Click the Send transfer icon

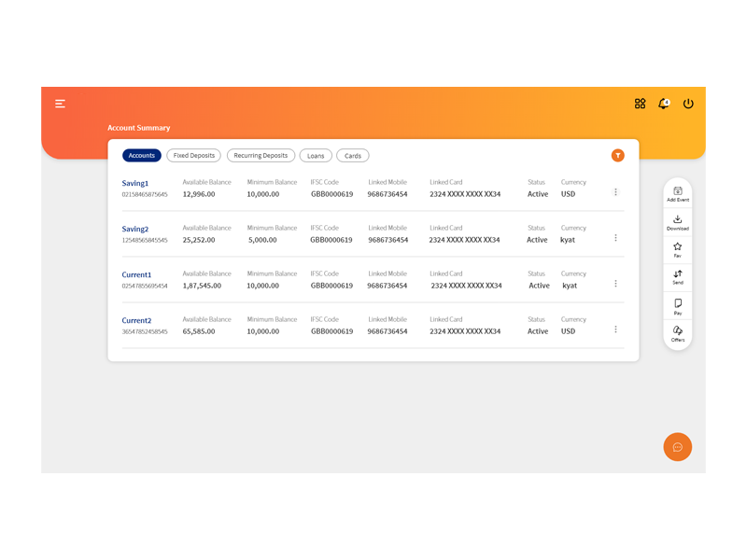[678, 276]
